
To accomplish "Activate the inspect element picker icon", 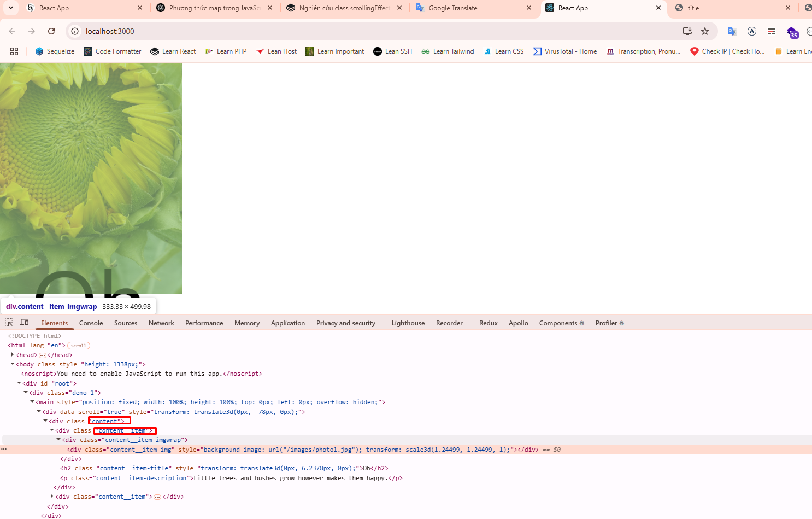I will tap(9, 323).
